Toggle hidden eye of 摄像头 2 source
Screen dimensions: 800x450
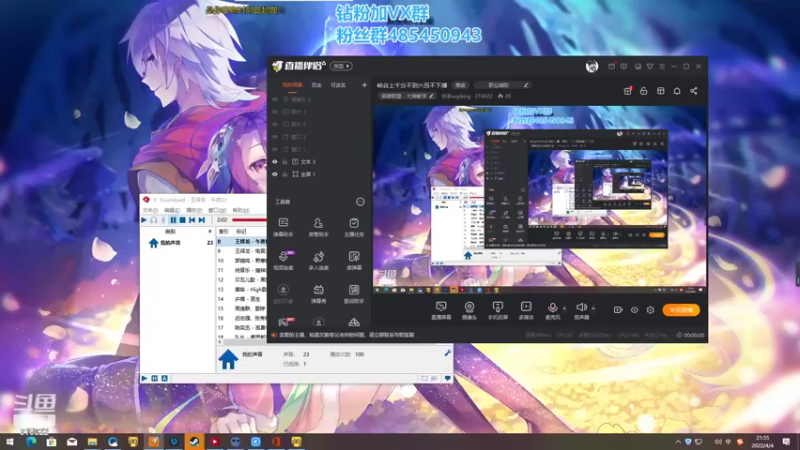(x=275, y=99)
